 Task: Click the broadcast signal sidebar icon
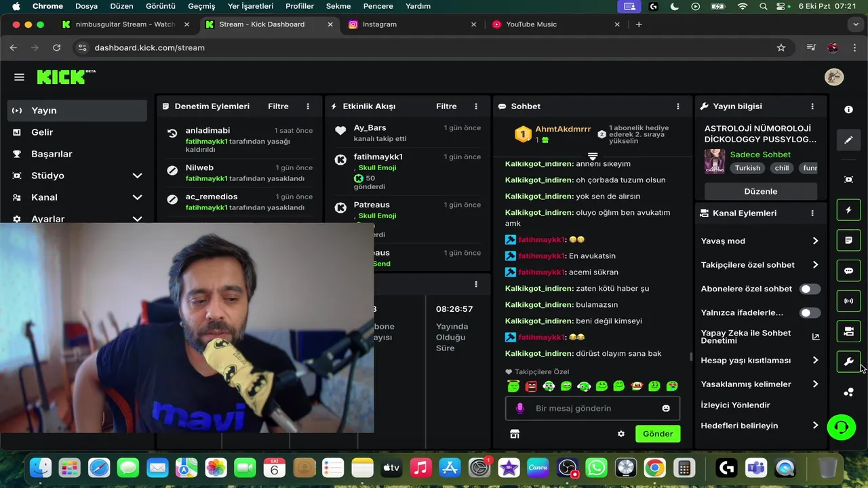tap(848, 301)
